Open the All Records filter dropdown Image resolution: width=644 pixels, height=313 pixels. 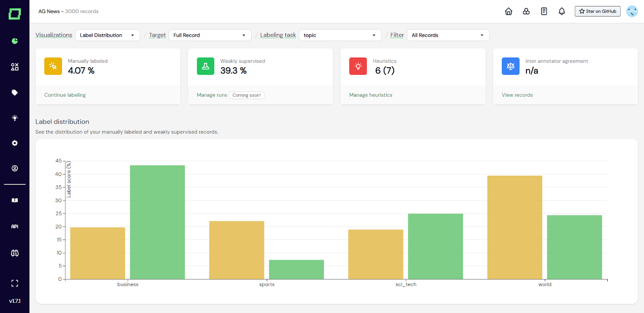click(448, 35)
